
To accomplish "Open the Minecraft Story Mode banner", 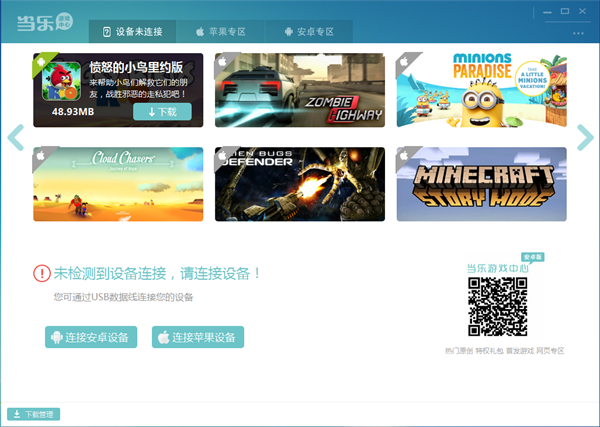I will (481, 184).
